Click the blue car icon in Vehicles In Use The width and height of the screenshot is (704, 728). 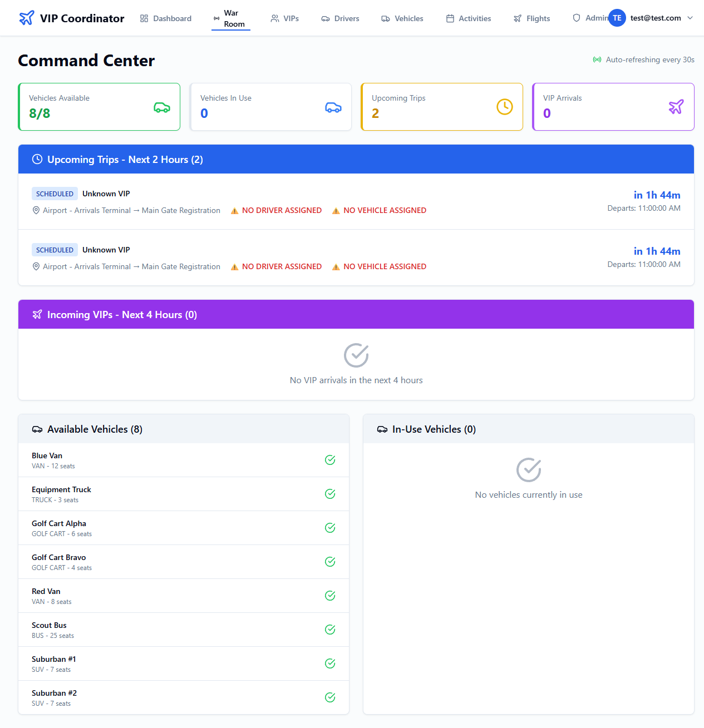coord(333,107)
